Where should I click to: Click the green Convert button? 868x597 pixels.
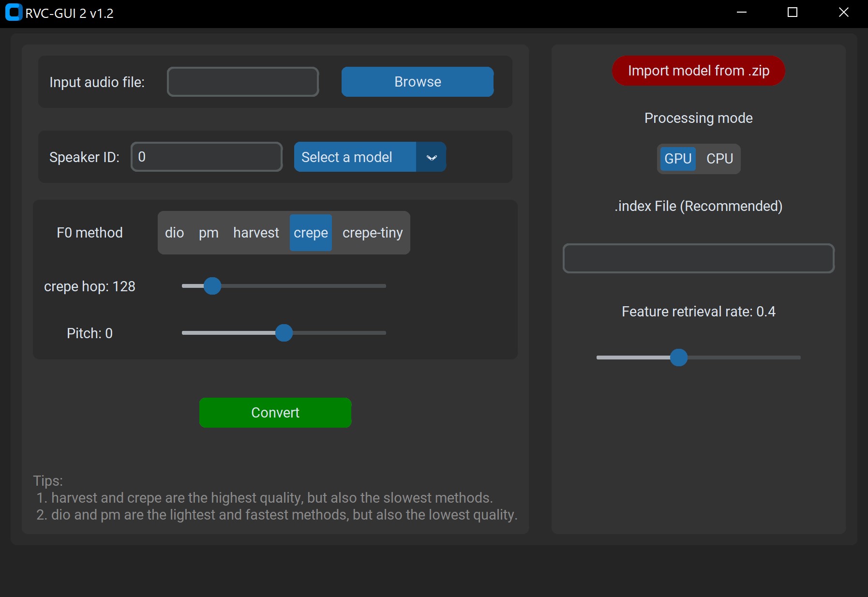(275, 413)
